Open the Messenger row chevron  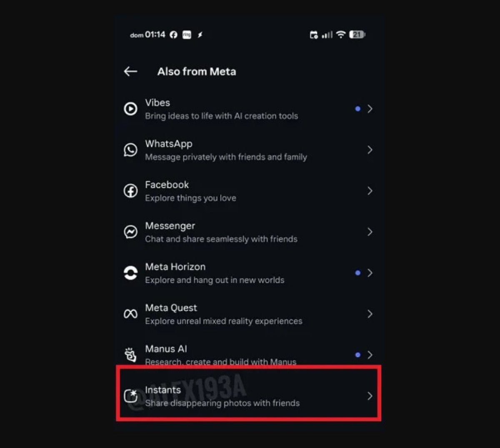click(x=370, y=232)
